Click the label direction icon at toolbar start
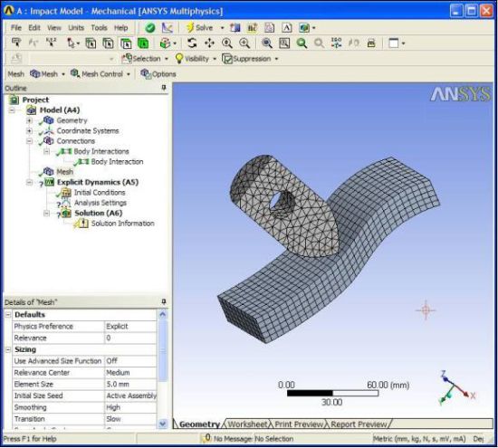Image resolution: width=498 pixels, height=448 pixels. point(16,43)
